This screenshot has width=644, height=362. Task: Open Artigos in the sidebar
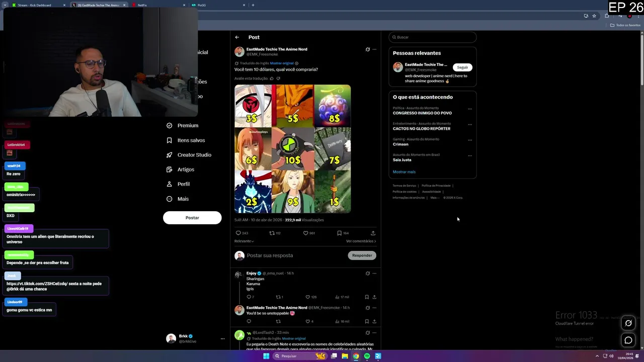180,169
